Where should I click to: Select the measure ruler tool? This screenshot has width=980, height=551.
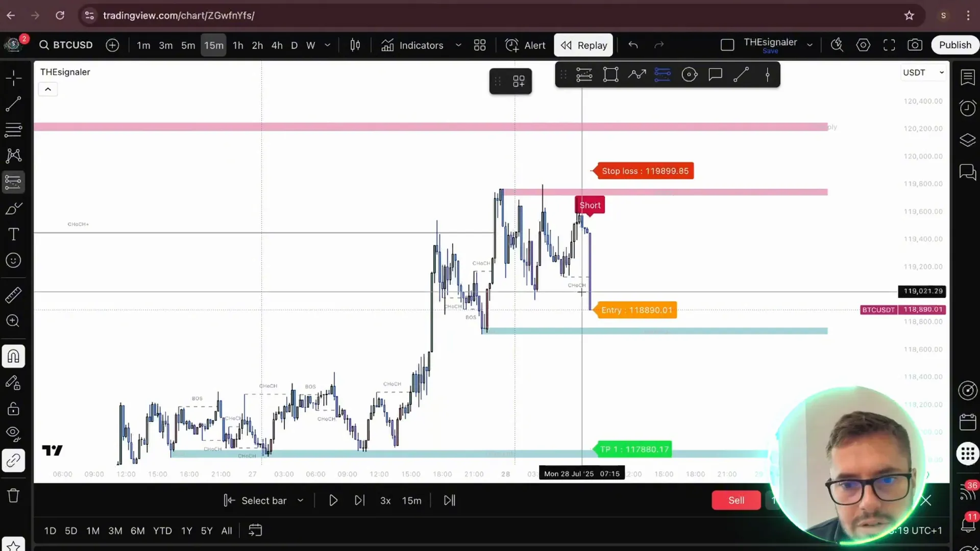click(13, 295)
